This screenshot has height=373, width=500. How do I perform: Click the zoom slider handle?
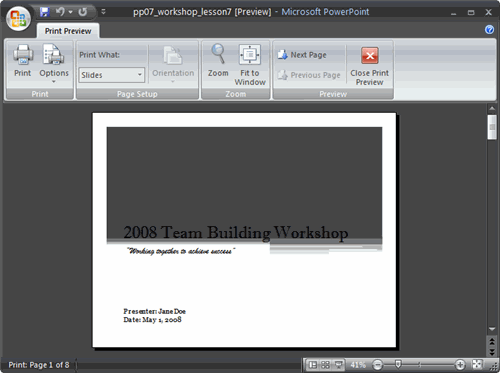398,364
